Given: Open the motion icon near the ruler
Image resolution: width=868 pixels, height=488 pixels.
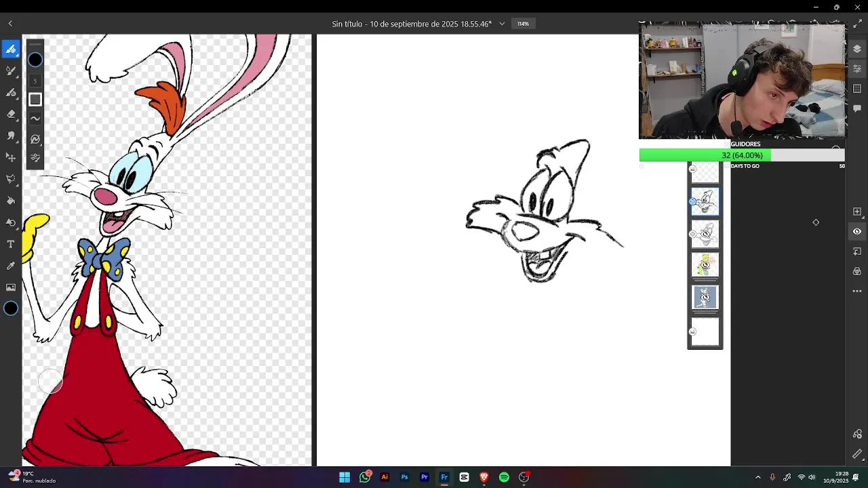Looking at the screenshot, I should tap(857, 434).
